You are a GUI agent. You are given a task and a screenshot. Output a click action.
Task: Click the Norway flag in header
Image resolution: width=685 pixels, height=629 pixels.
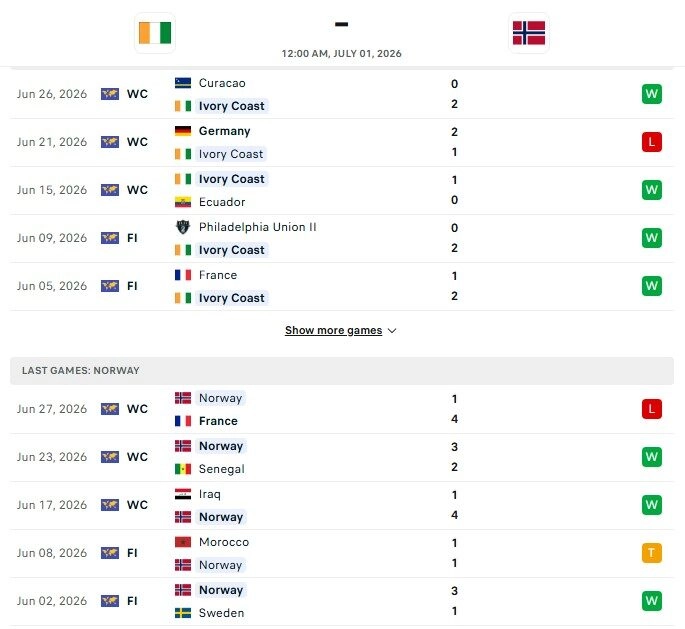pyautogui.click(x=529, y=33)
